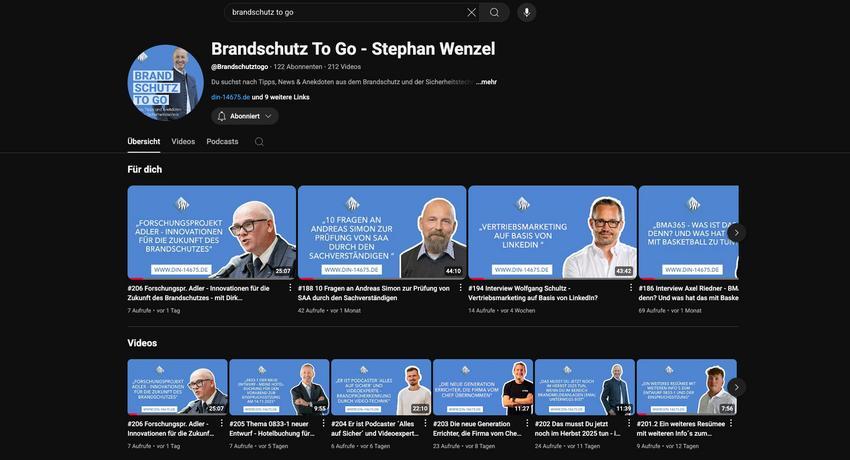The height and width of the screenshot is (460, 850).
Task: Open options menu for #201.2 video
Action: 731,423
